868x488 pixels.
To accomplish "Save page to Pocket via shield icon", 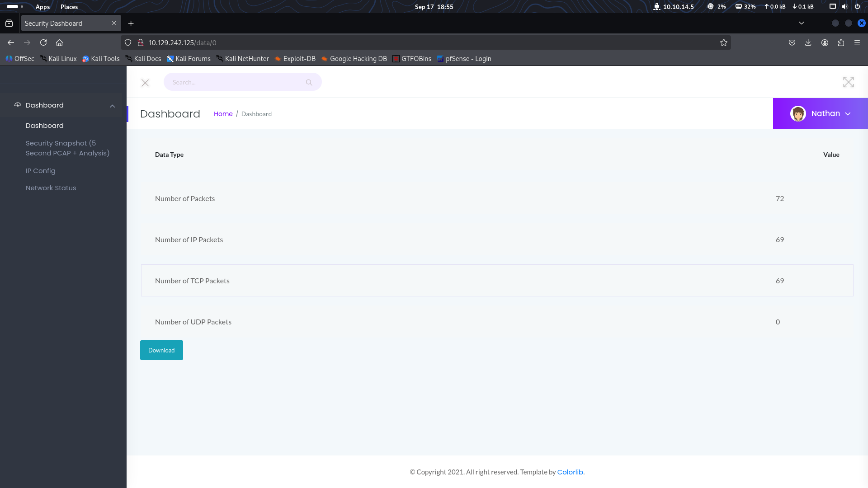I will (x=792, y=42).
